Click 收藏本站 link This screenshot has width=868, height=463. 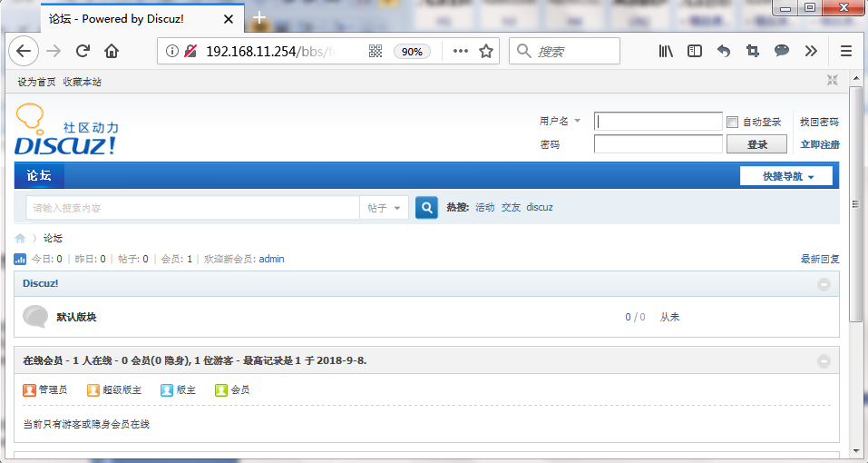(x=82, y=82)
